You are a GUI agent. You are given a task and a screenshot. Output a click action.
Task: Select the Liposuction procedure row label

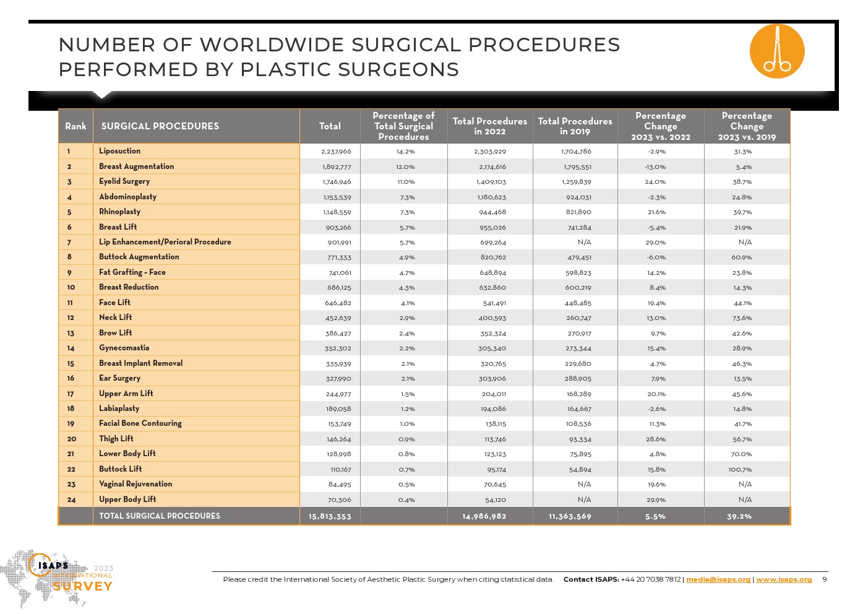119,151
